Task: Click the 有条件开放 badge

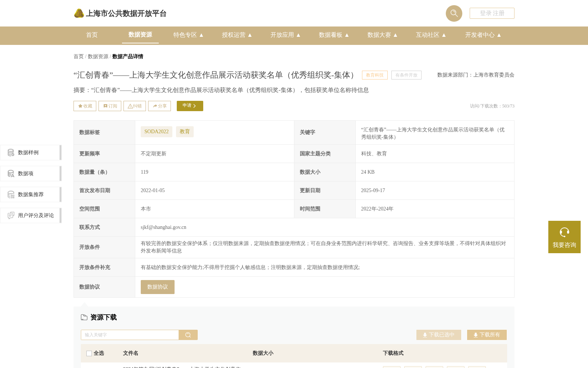Action: point(406,75)
